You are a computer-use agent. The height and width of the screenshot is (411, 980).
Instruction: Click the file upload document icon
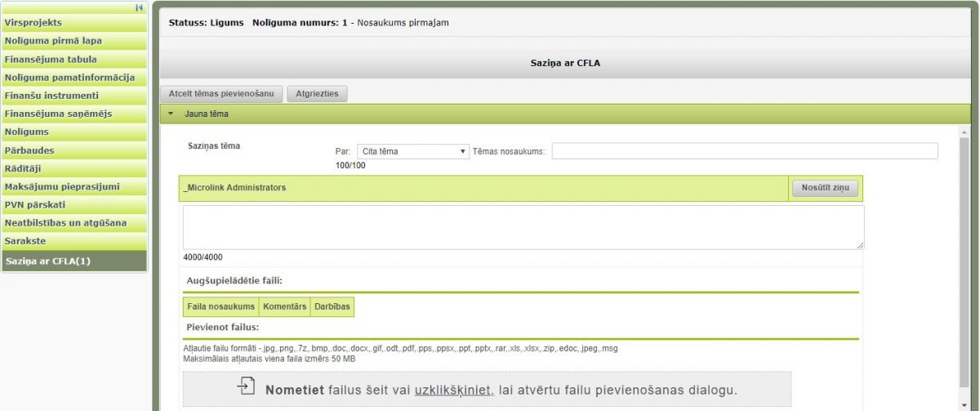pyautogui.click(x=246, y=386)
